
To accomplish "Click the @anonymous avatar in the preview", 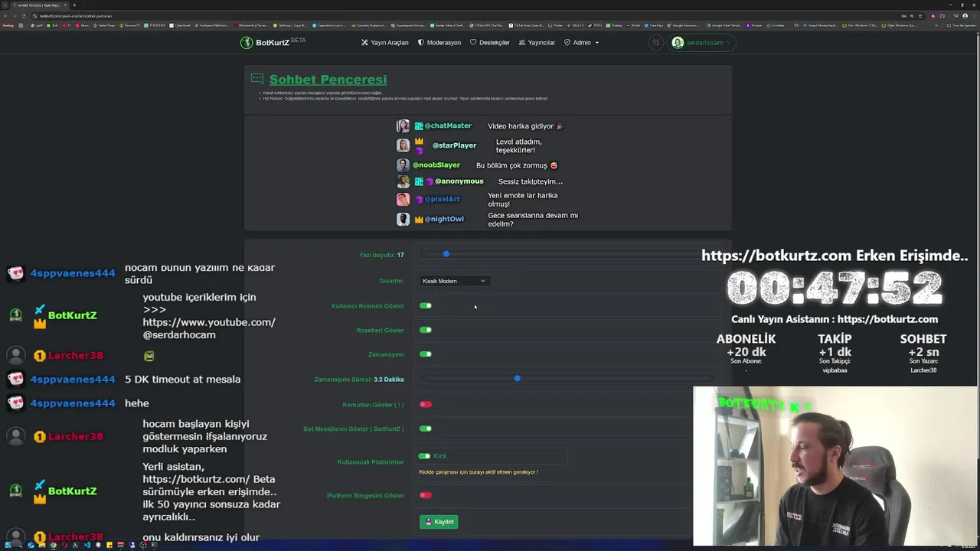I will click(403, 181).
